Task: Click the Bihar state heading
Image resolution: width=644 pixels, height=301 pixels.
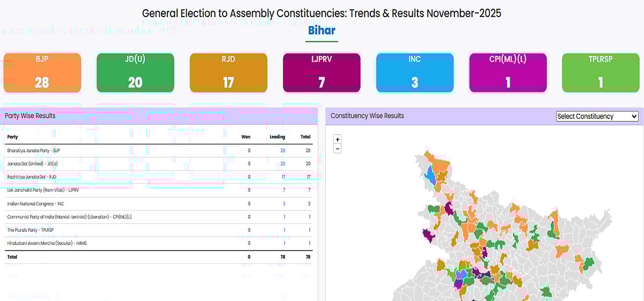Action: (322, 30)
